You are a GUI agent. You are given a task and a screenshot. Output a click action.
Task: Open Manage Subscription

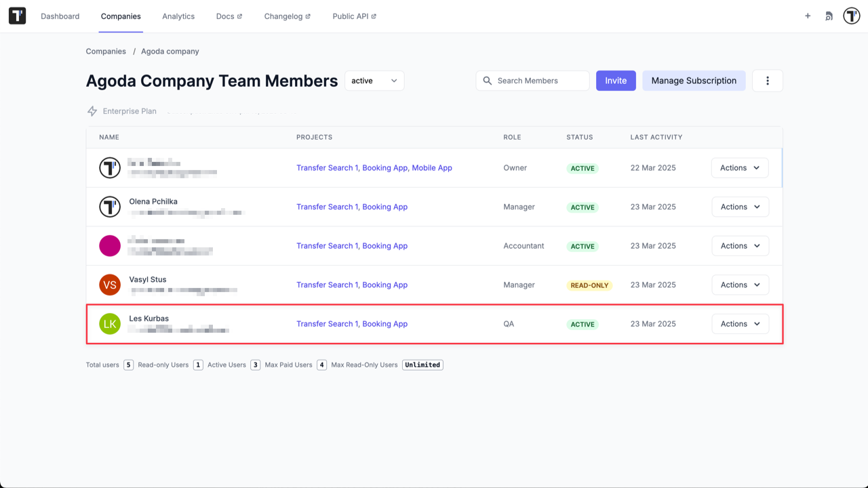pos(694,80)
